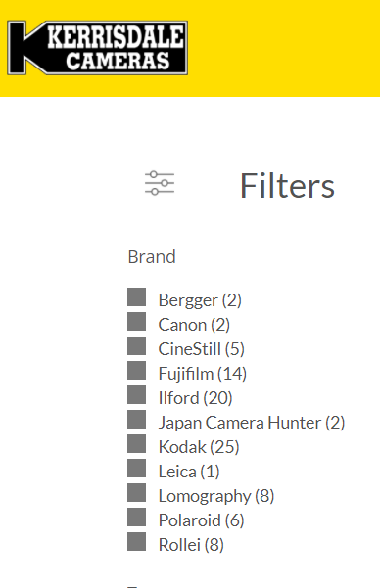The width and height of the screenshot is (380, 588).
Task: Toggle the Japan Camera Hunter checkbox
Action: [137, 420]
